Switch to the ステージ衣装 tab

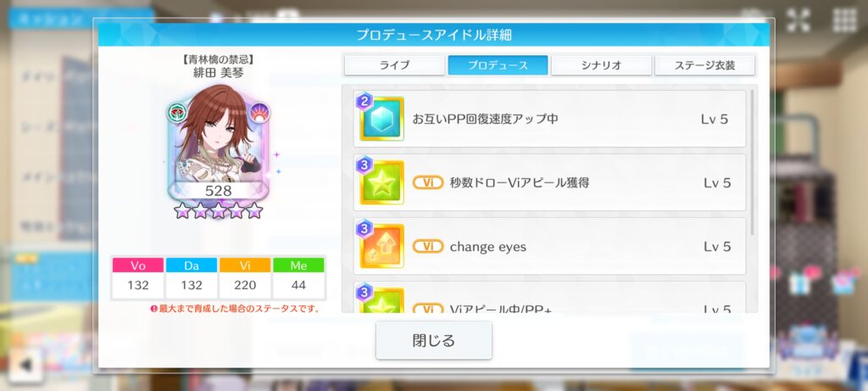704,65
